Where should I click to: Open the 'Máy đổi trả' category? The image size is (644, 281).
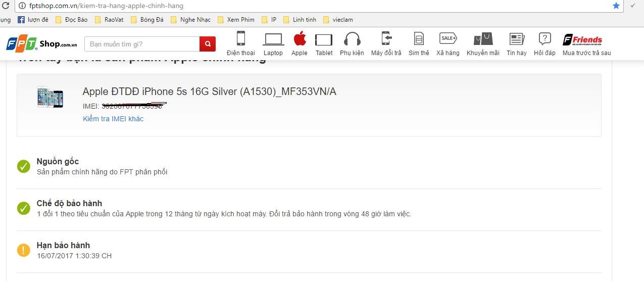click(386, 43)
